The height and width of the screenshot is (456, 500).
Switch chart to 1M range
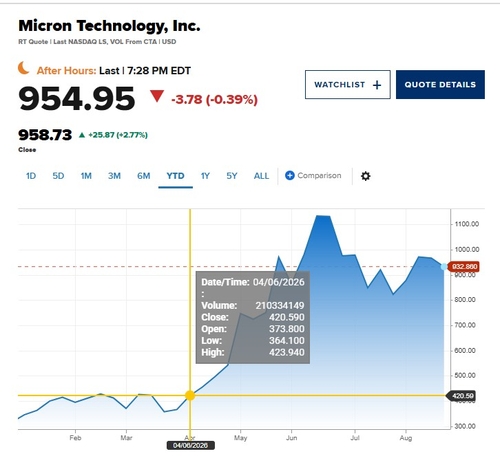(x=86, y=176)
